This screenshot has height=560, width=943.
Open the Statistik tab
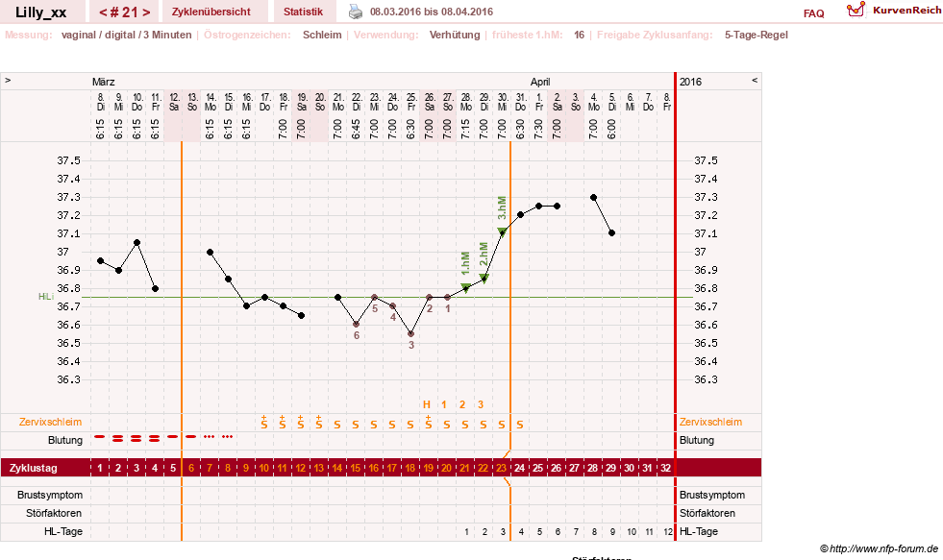point(303,12)
